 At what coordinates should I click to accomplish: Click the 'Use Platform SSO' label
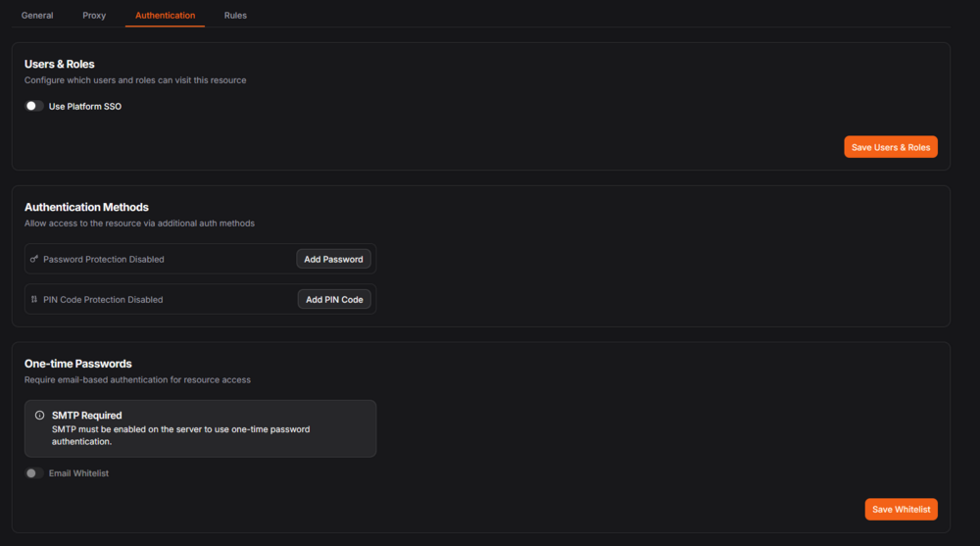(85, 106)
